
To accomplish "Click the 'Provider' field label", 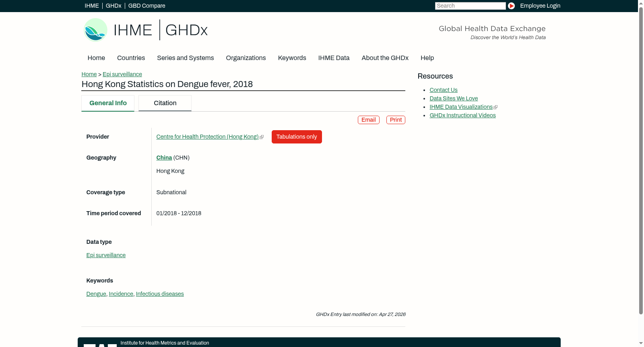I will coord(98,137).
